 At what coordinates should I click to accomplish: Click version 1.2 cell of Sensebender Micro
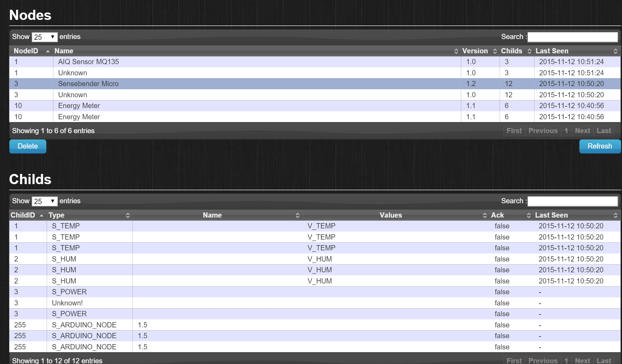[480, 84]
